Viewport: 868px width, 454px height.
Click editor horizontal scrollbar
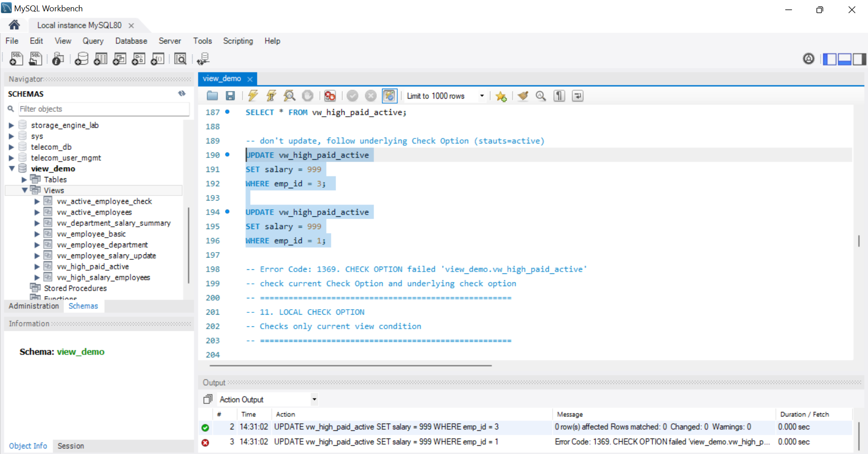tap(351, 365)
